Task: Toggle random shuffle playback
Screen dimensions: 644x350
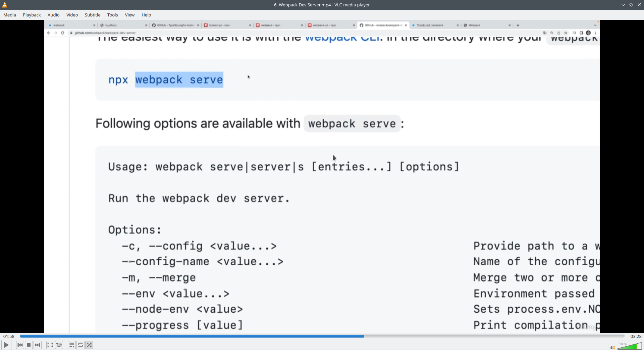Action: [x=89, y=345]
